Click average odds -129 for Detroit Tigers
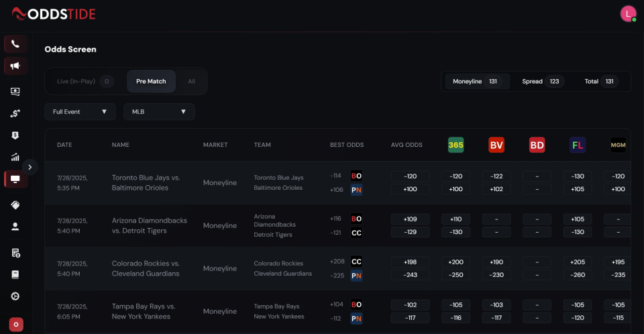The height and width of the screenshot is (334, 644). coord(411,231)
